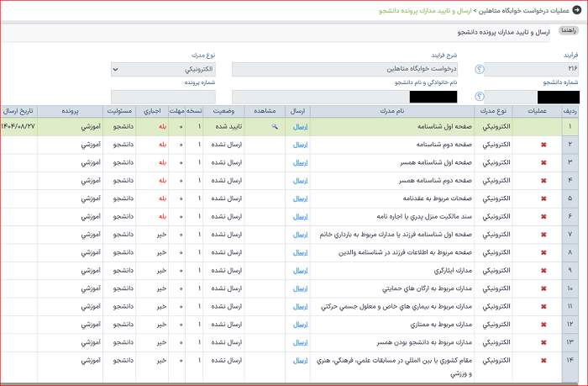Click the ردیف column header
The height and width of the screenshot is (386, 588).
[570, 111]
